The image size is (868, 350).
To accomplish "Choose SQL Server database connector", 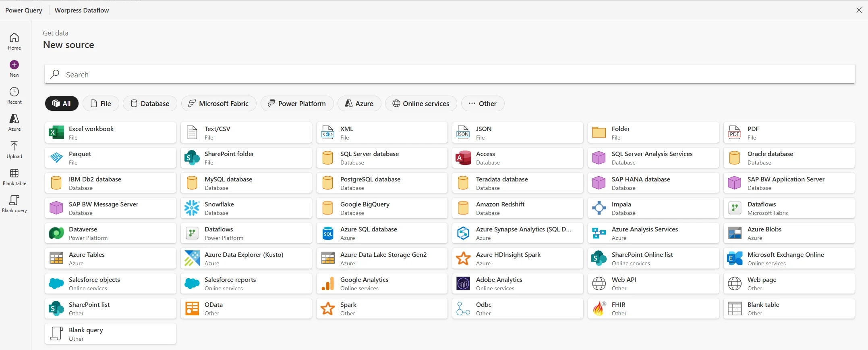I will (382, 158).
